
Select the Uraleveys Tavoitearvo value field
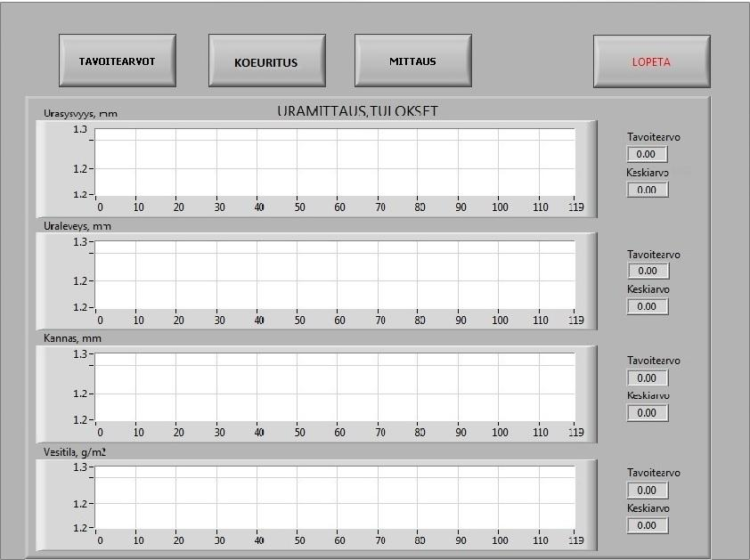pyautogui.click(x=648, y=271)
